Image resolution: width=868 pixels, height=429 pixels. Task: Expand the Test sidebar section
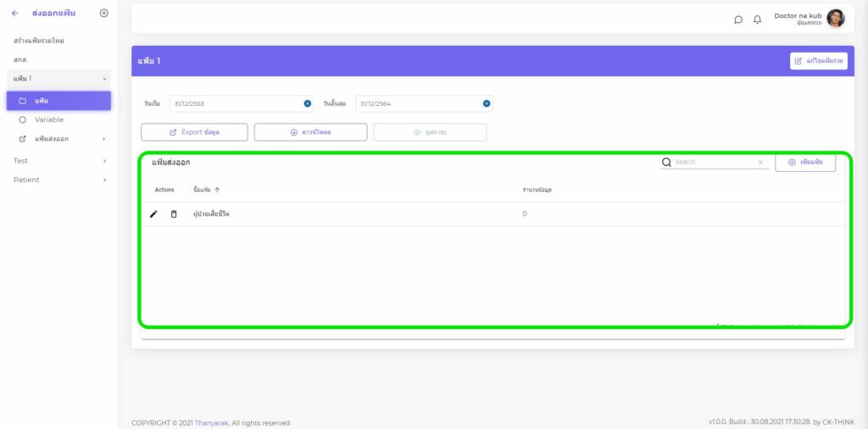point(104,160)
